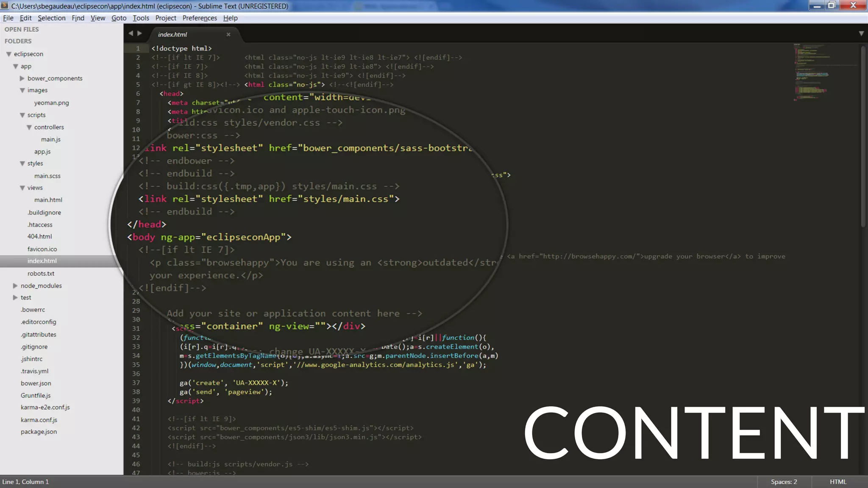Click the next tab arrow

click(139, 33)
